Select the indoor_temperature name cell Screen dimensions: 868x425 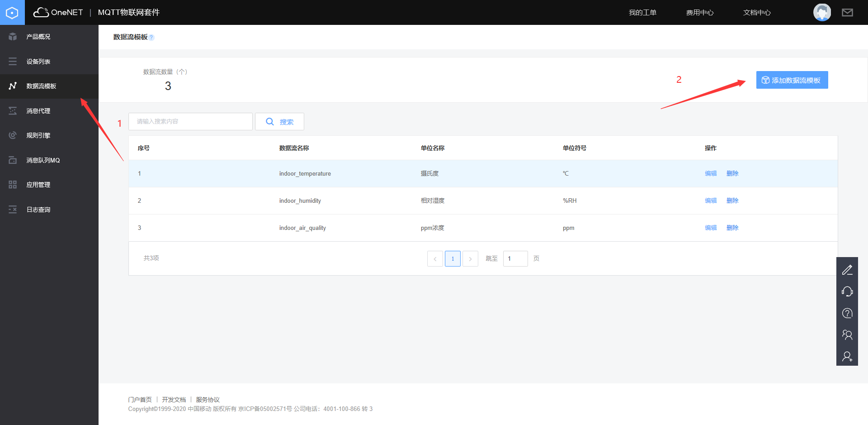point(305,174)
